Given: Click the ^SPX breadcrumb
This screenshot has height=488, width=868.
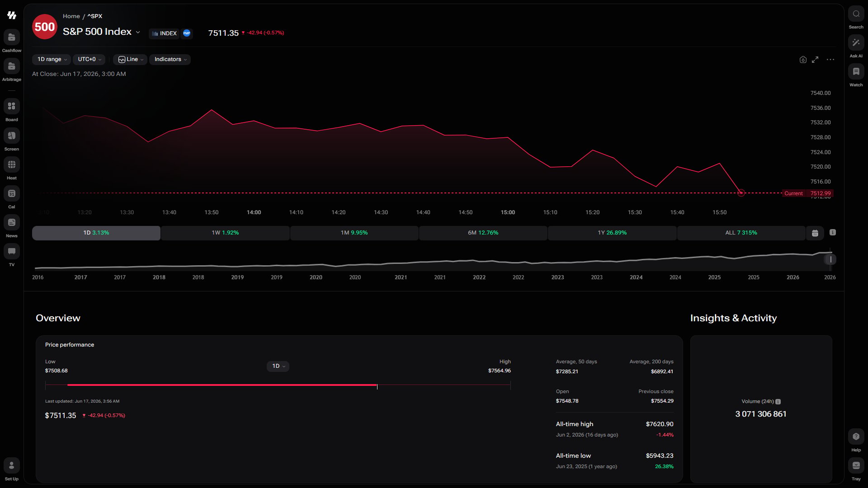Looking at the screenshot, I should 95,16.
